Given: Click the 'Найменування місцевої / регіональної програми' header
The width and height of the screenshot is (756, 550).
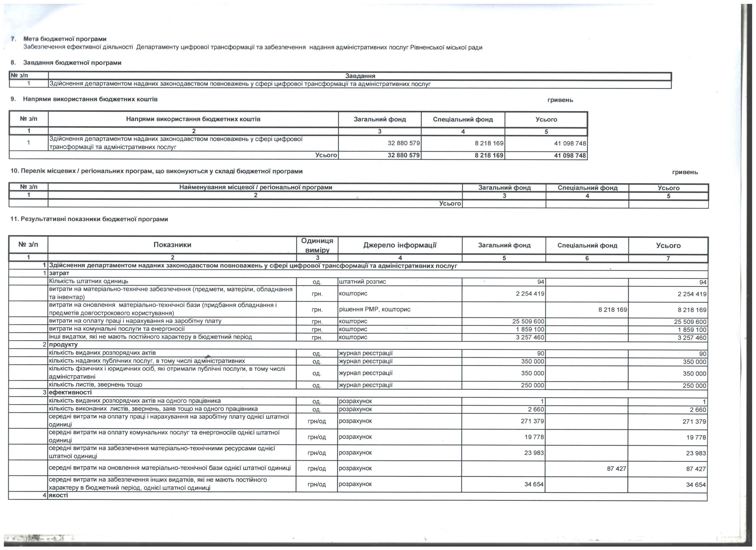Looking at the screenshot, I should pyautogui.click(x=256, y=187).
